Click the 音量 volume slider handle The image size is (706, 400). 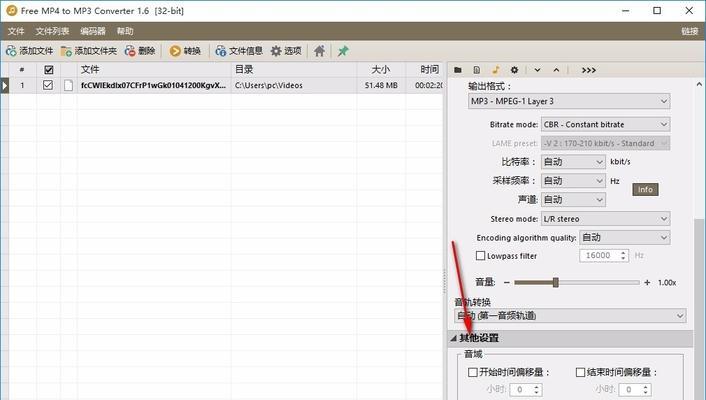click(x=556, y=282)
